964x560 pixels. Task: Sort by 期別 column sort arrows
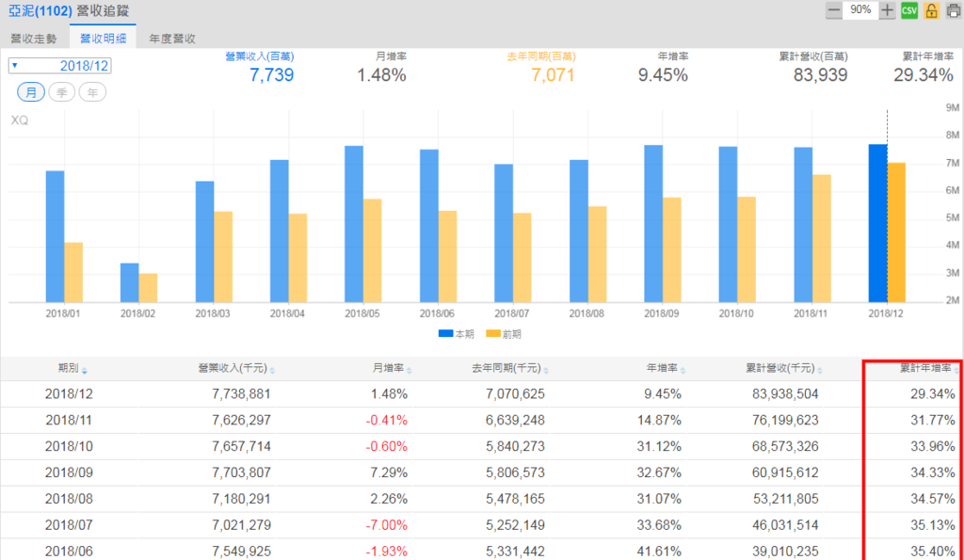pyautogui.click(x=84, y=371)
